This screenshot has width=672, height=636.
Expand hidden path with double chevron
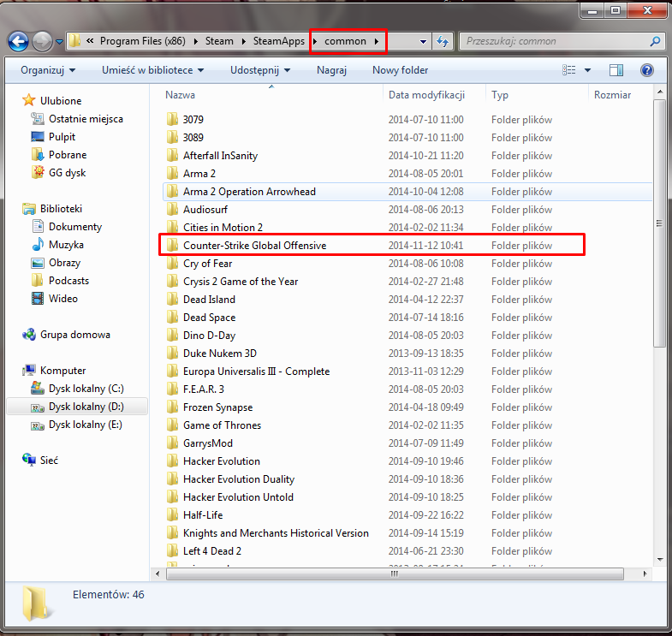point(90,41)
